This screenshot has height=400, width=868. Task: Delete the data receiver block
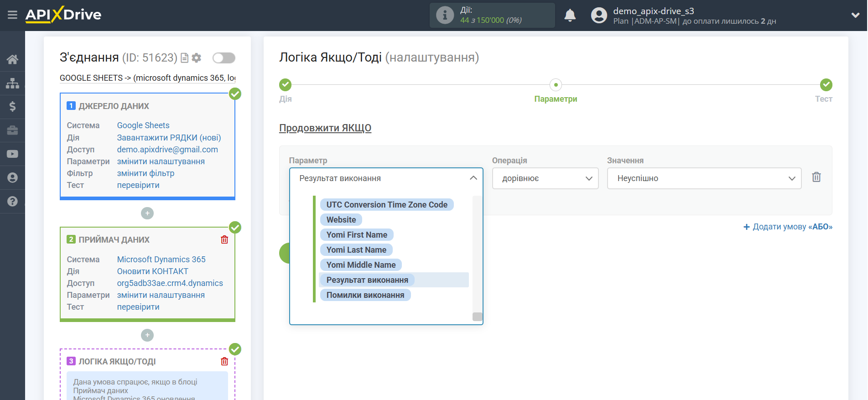coord(224,239)
